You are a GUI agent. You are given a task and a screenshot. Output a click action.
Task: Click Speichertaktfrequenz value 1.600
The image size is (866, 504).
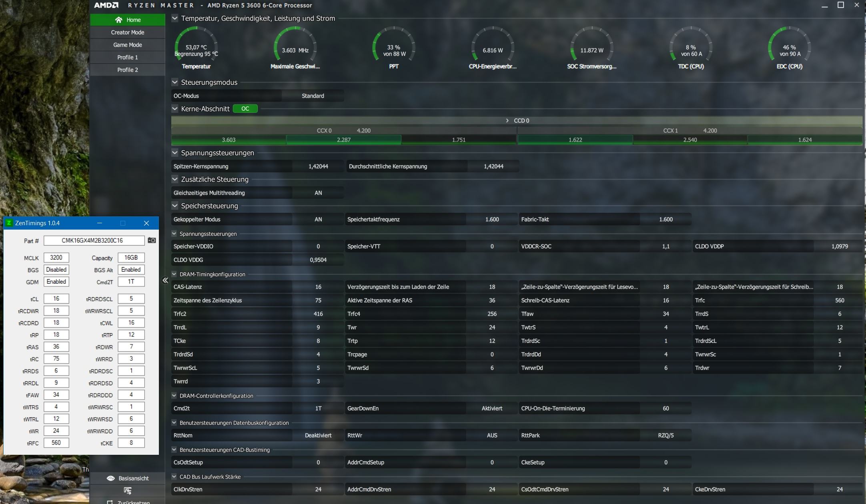pyautogui.click(x=492, y=219)
